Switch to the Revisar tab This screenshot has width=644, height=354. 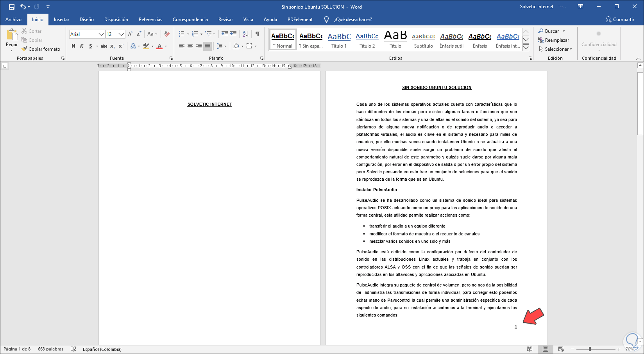tap(225, 20)
